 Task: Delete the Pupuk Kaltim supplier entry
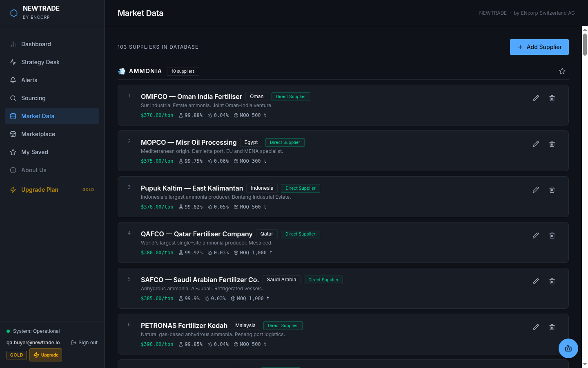tap(552, 190)
